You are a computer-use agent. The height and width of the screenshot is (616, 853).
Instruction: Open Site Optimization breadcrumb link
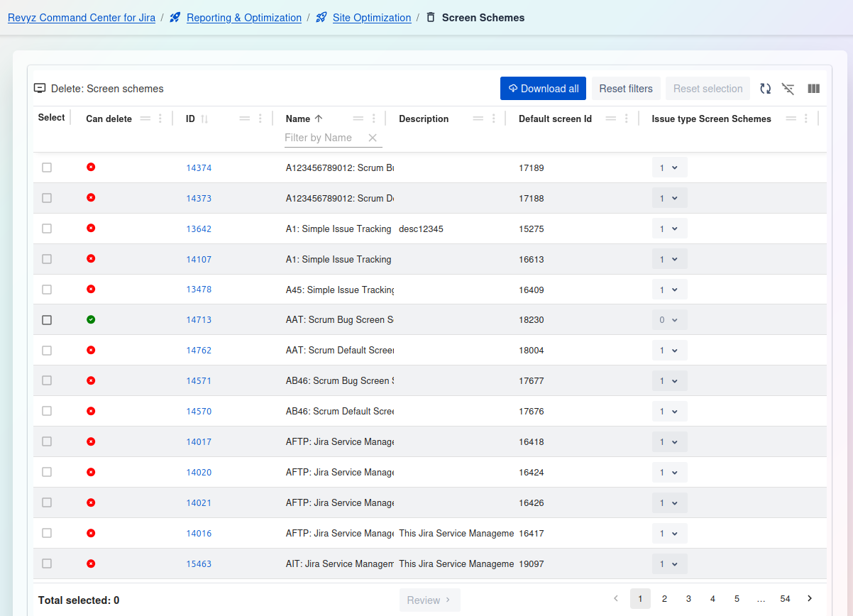(371, 18)
